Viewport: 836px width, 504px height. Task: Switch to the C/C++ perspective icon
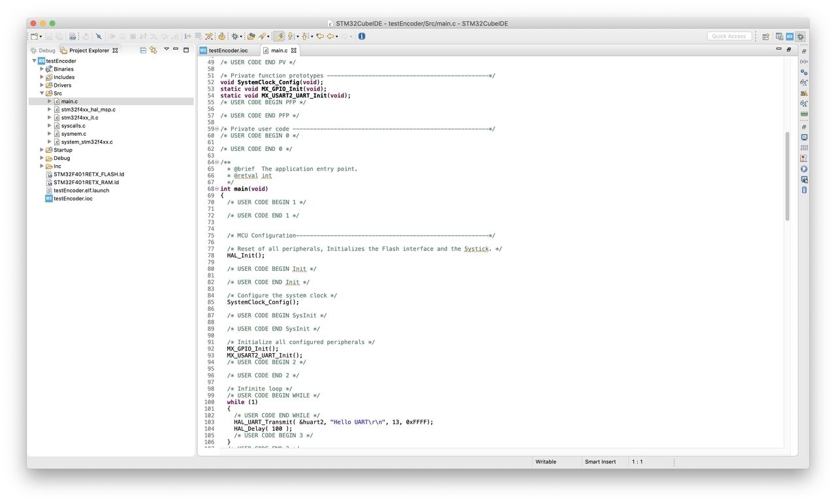pyautogui.click(x=779, y=37)
